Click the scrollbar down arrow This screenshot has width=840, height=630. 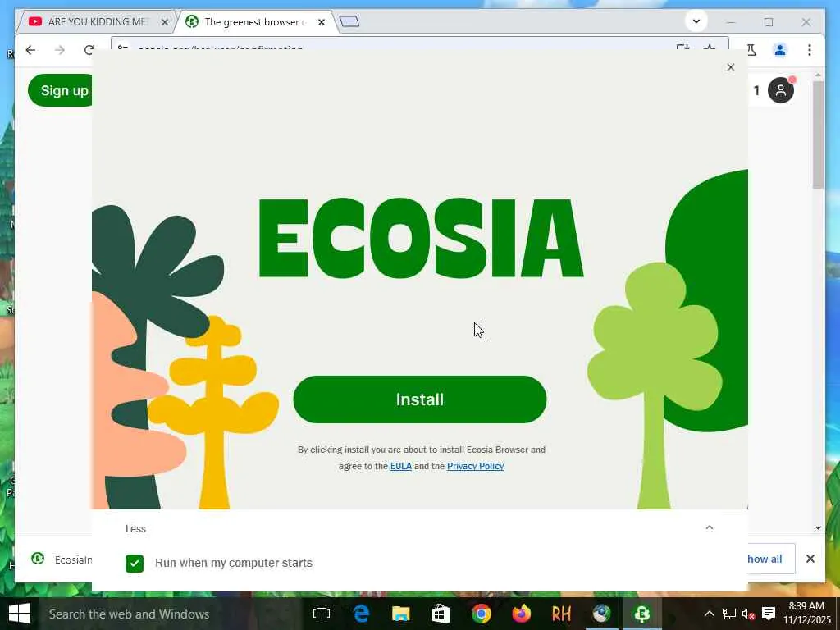click(818, 527)
